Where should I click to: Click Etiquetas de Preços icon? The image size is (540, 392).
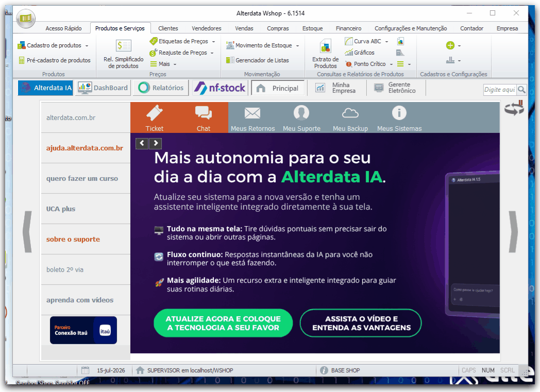153,41
